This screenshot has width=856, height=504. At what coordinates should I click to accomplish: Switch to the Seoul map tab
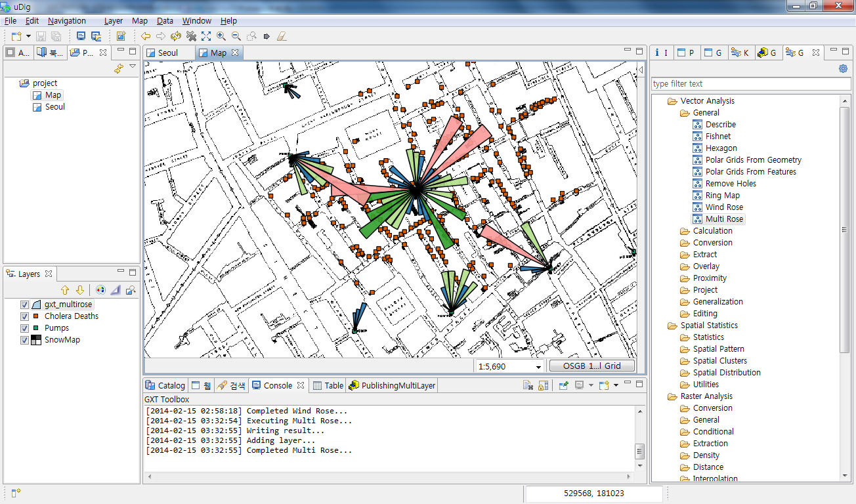167,52
